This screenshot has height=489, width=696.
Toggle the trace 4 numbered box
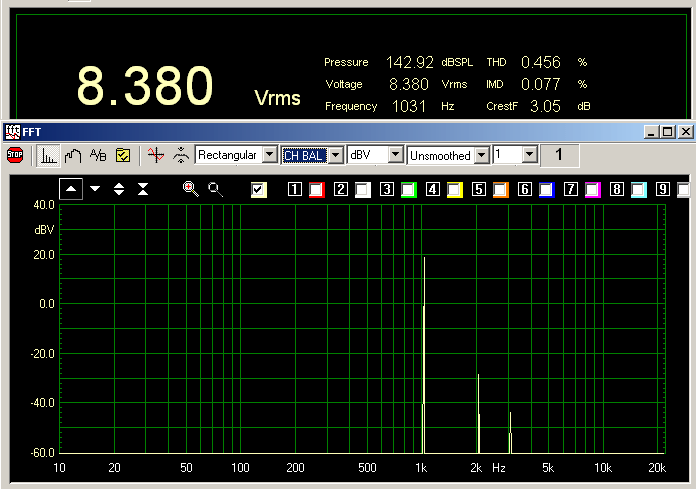coord(433,189)
